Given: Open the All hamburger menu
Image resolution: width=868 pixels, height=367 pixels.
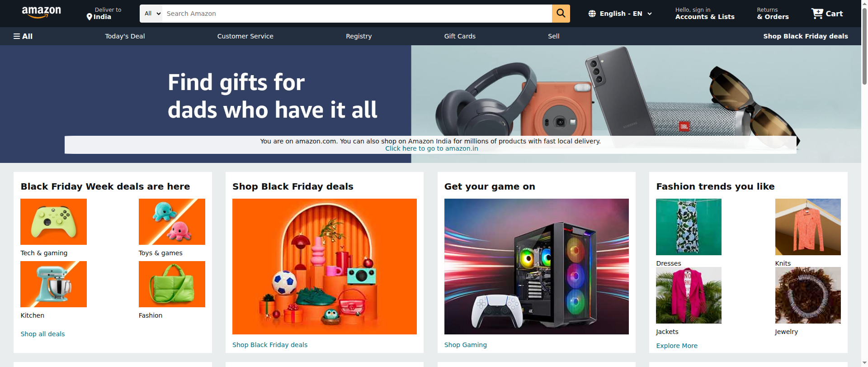Looking at the screenshot, I should pyautogui.click(x=23, y=36).
